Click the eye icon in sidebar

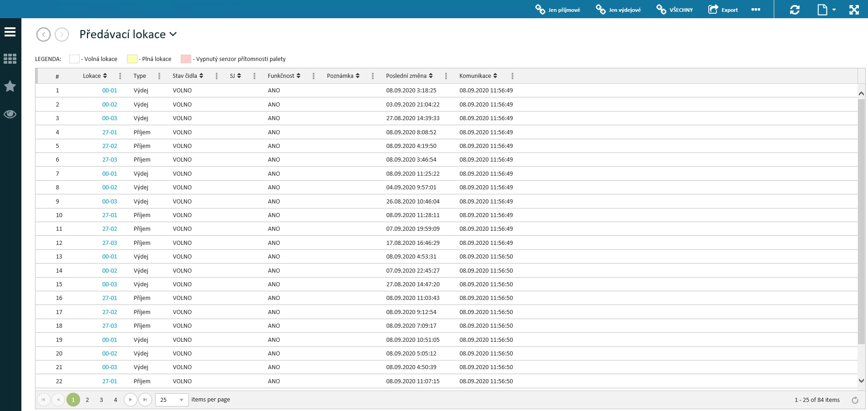[x=10, y=114]
